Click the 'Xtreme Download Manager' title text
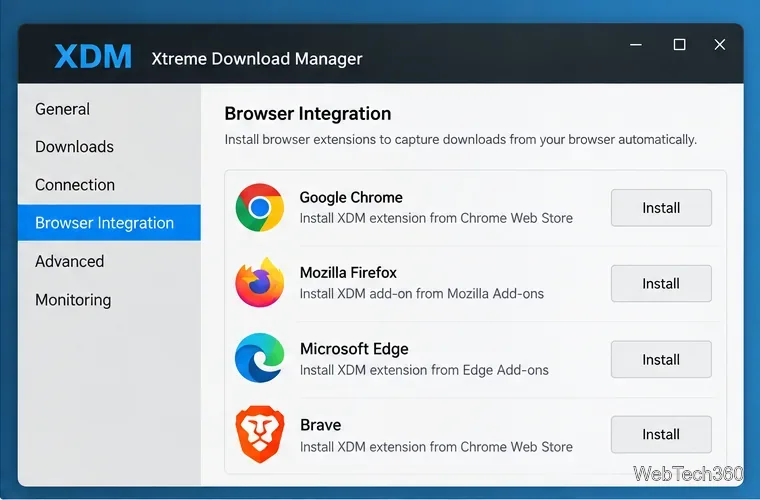 [257, 59]
